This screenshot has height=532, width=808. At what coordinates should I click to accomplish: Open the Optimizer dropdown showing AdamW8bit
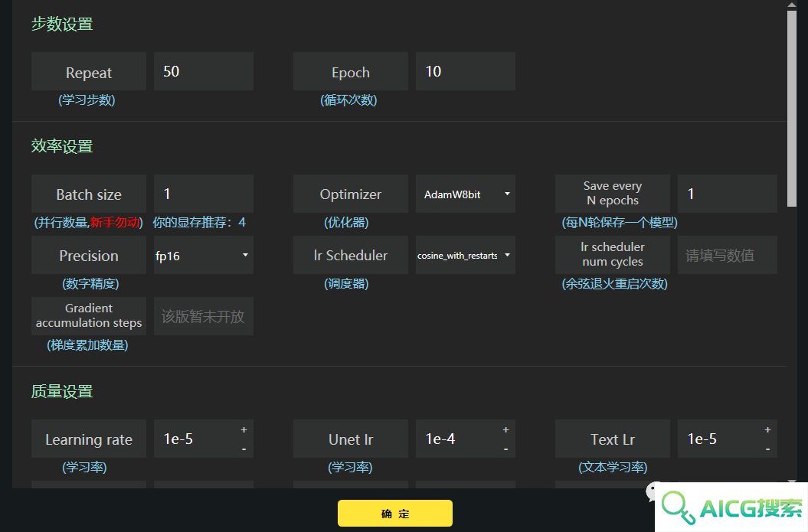click(x=466, y=194)
